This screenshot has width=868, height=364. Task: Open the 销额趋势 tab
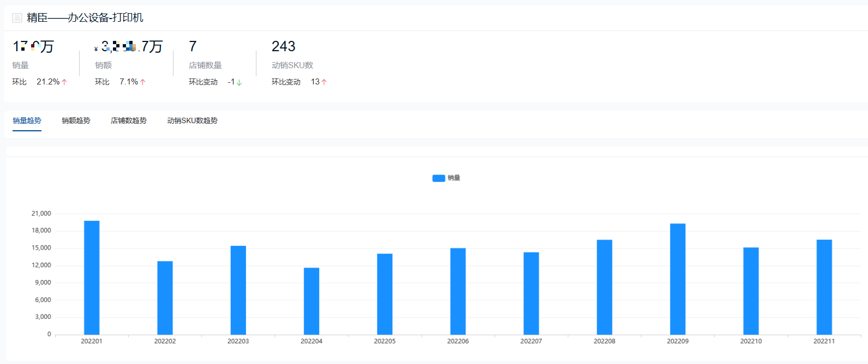[76, 120]
